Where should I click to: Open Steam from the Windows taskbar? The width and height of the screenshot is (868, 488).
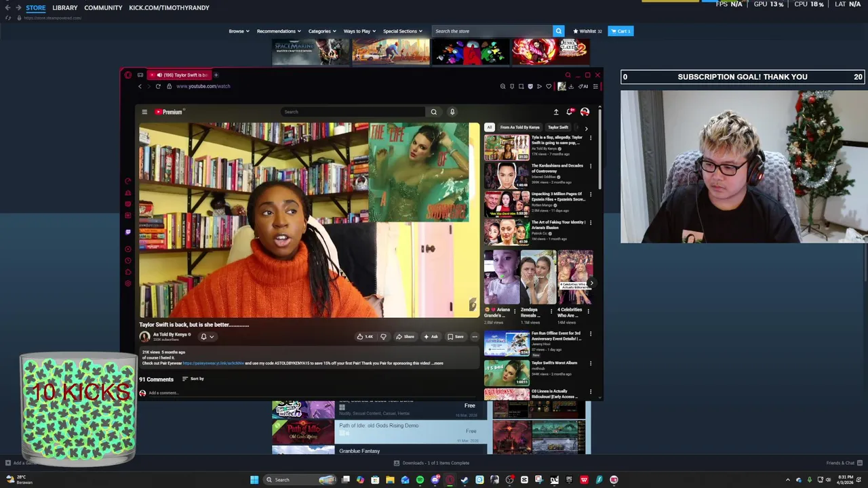[465, 480]
